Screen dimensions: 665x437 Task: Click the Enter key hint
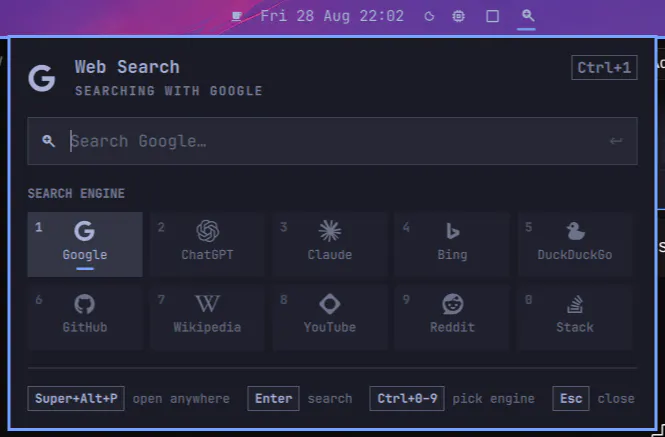pyautogui.click(x=274, y=398)
